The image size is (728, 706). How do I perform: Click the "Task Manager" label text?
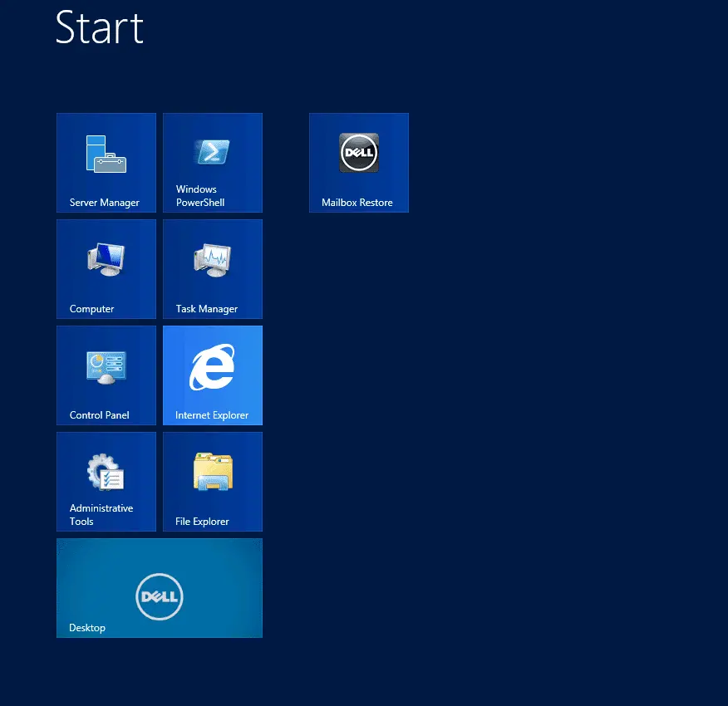click(x=207, y=309)
